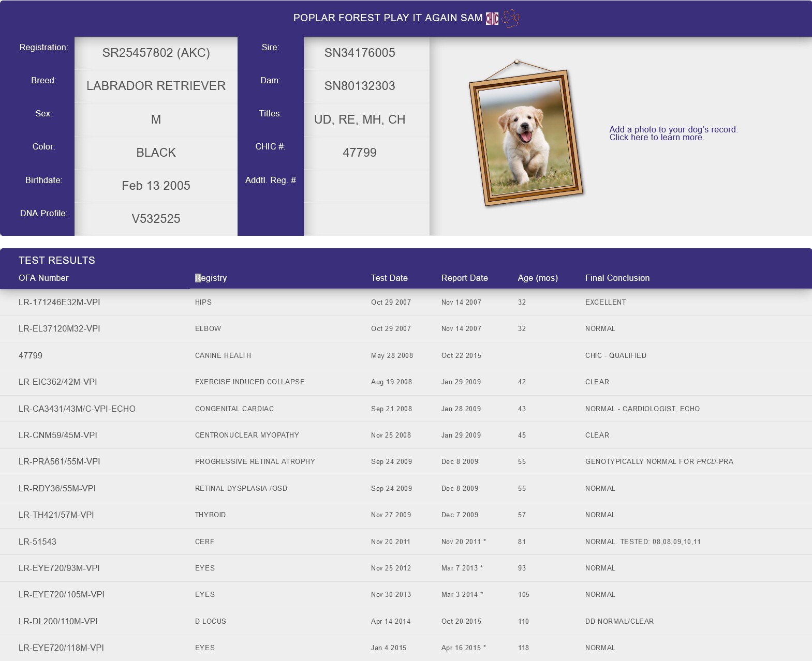Click CANINE HEALTH registry cell
The image size is (812, 661).
point(223,355)
